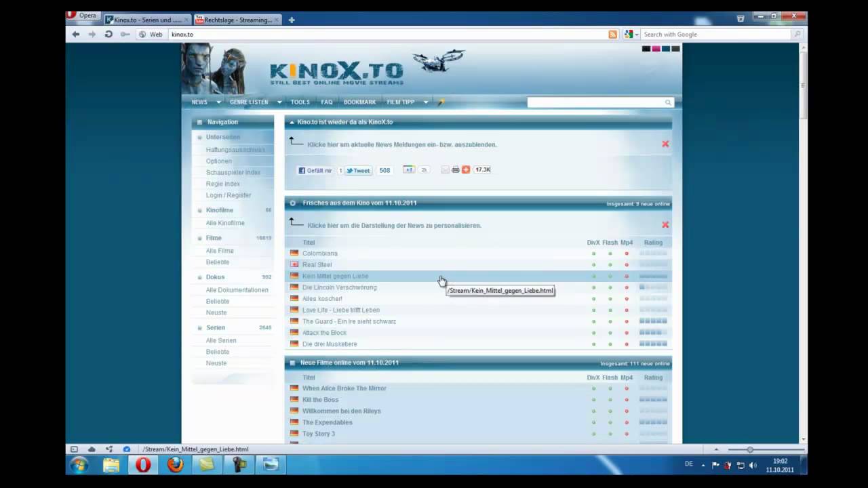Screen dimensions: 868x488
Task: Click the Facebook Gefällt mir button
Action: [315, 170]
